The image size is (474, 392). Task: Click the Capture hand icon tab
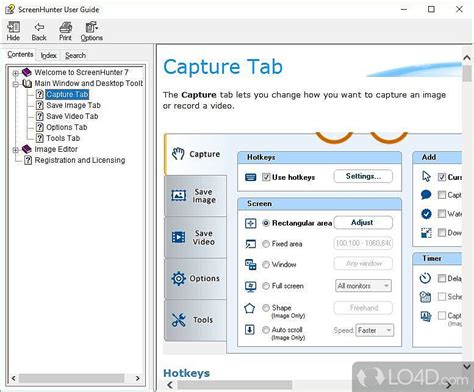click(178, 154)
